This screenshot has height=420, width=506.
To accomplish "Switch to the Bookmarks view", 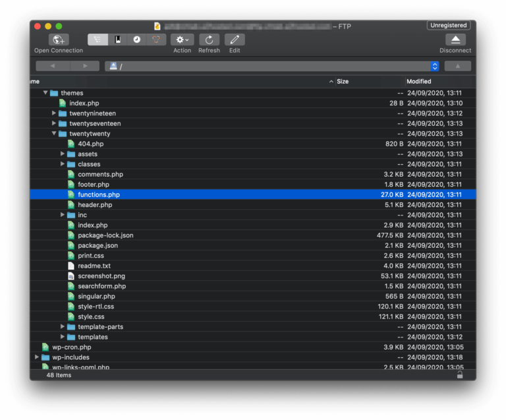I will click(x=117, y=40).
